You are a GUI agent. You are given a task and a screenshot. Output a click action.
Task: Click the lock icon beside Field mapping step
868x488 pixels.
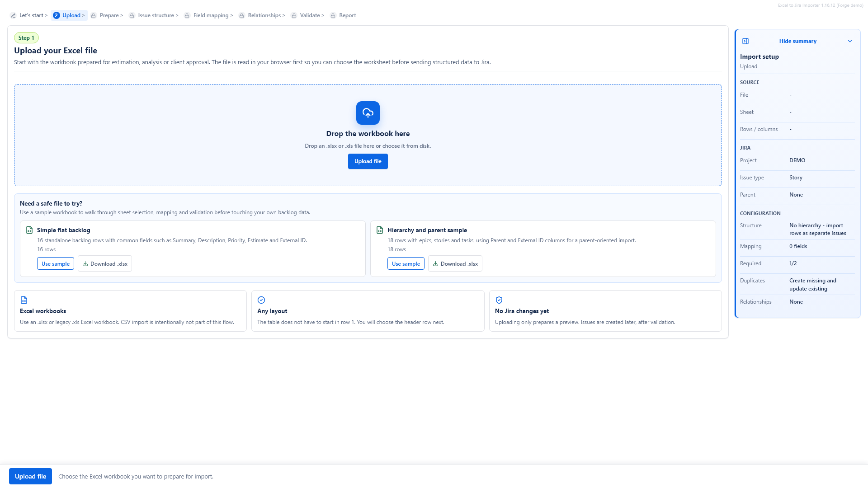coord(187,15)
